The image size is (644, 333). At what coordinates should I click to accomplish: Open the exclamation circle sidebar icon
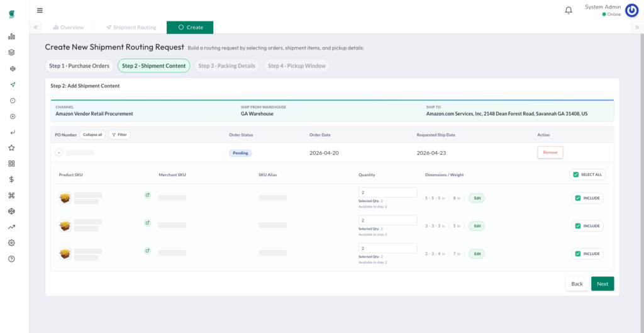click(x=12, y=100)
